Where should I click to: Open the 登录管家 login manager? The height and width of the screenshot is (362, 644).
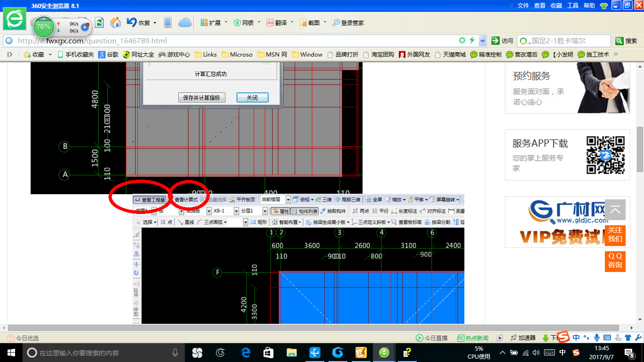point(348,23)
